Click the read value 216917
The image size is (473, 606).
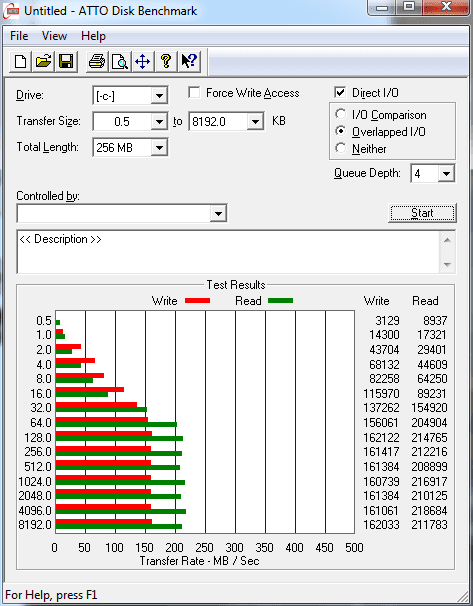click(429, 482)
